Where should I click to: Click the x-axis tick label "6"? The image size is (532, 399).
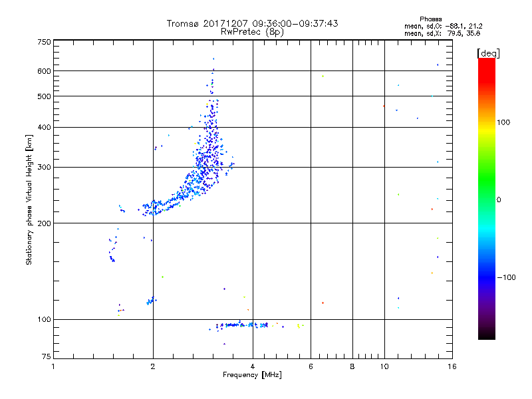[311, 366]
